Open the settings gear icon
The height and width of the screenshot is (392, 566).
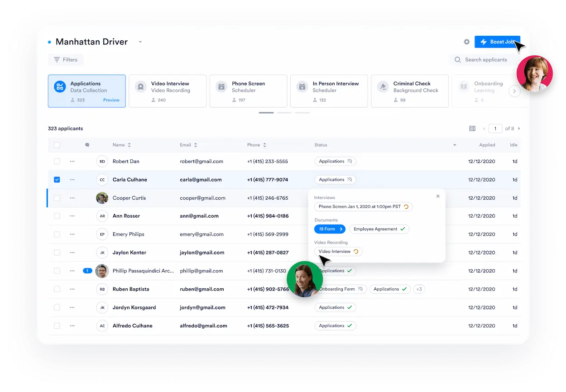(466, 42)
